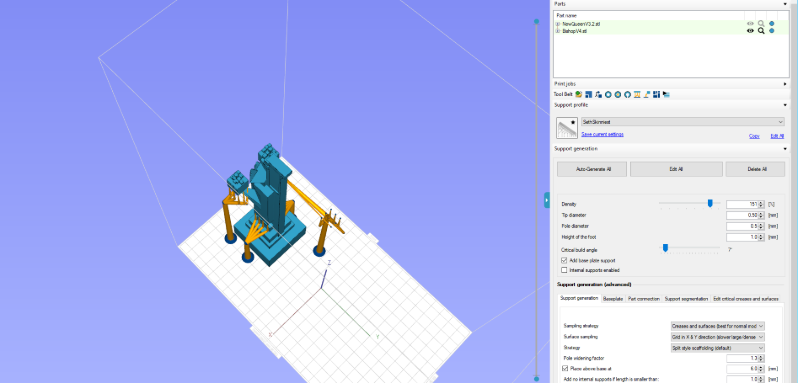Click the second blue layout Tool Belt icon
Image resolution: width=798 pixels, height=383 pixels.
pos(657,94)
